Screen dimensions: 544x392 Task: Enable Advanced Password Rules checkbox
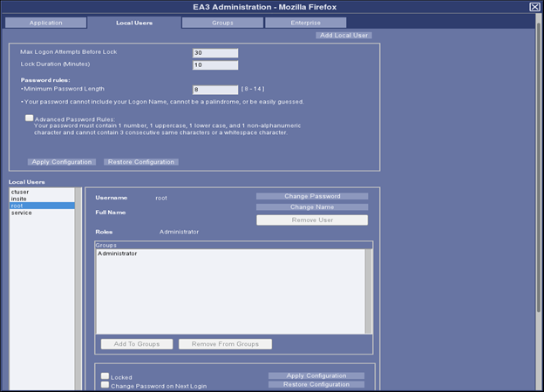tap(30, 118)
